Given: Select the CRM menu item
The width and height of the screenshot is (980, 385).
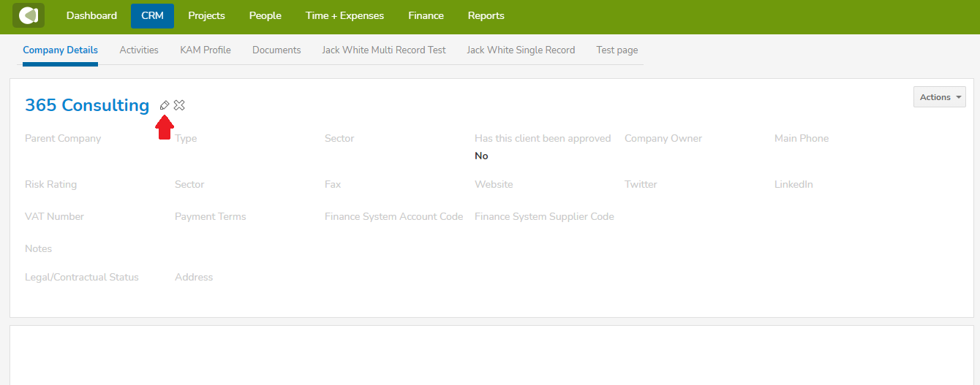Looking at the screenshot, I should 152,15.
